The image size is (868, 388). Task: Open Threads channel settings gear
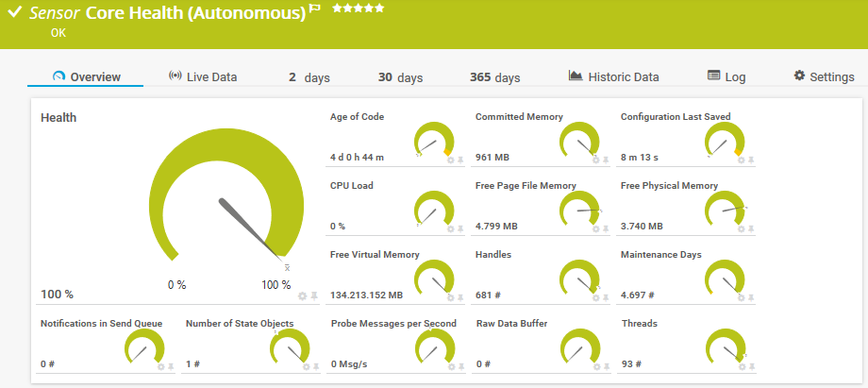(x=742, y=366)
